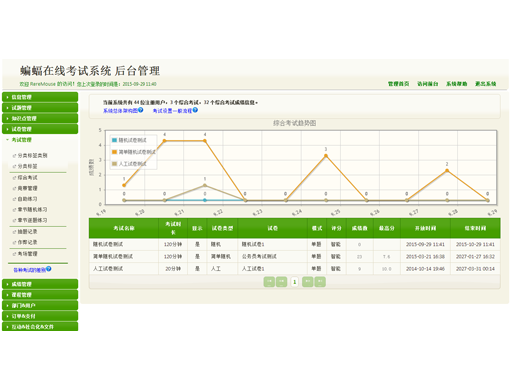Click the 结束时间 column header
The image size is (510, 390).
pos(475,228)
